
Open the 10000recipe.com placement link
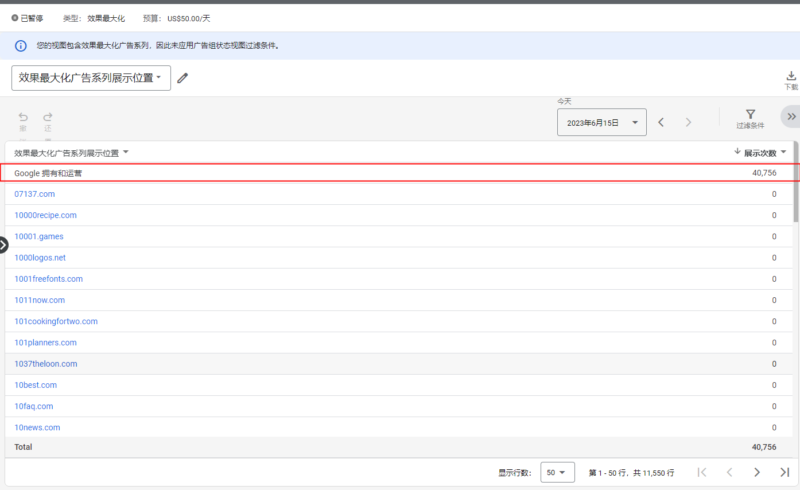tap(45, 215)
